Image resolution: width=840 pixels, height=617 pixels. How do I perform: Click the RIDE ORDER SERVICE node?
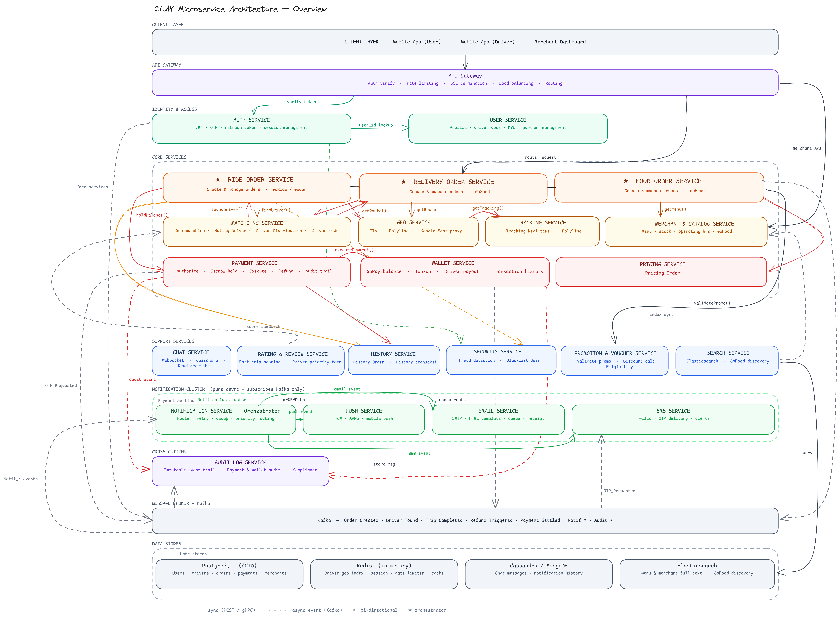(x=257, y=187)
